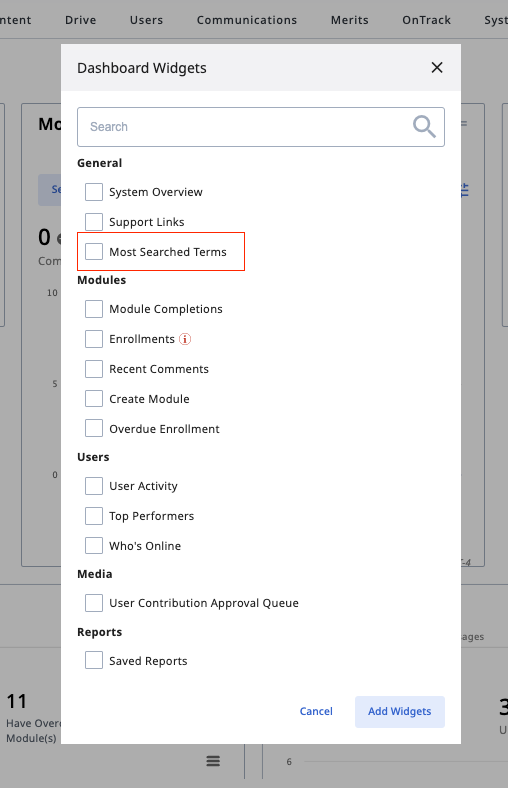Select the Overdue Enrollment checkbox
508x788 pixels.
click(94, 428)
